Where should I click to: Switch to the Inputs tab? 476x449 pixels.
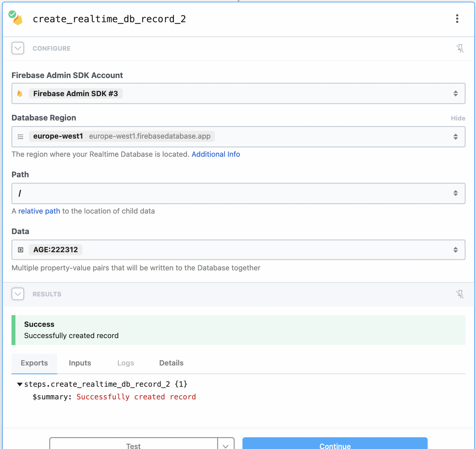tap(80, 363)
